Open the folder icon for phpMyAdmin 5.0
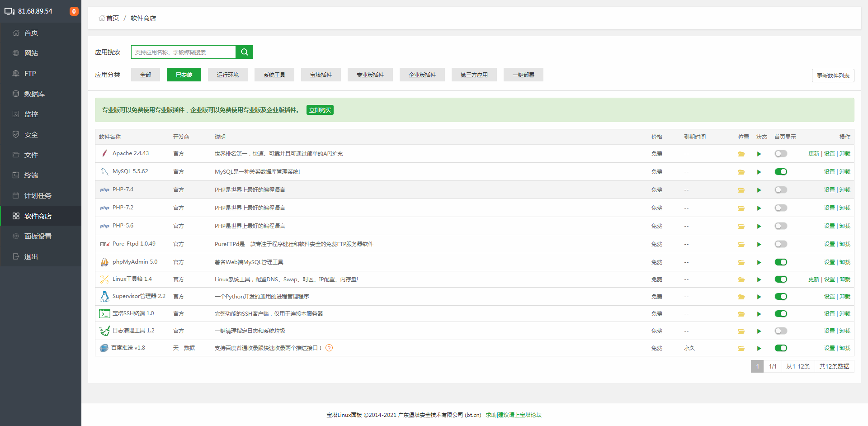Image resolution: width=868 pixels, height=426 pixels. pos(741,263)
